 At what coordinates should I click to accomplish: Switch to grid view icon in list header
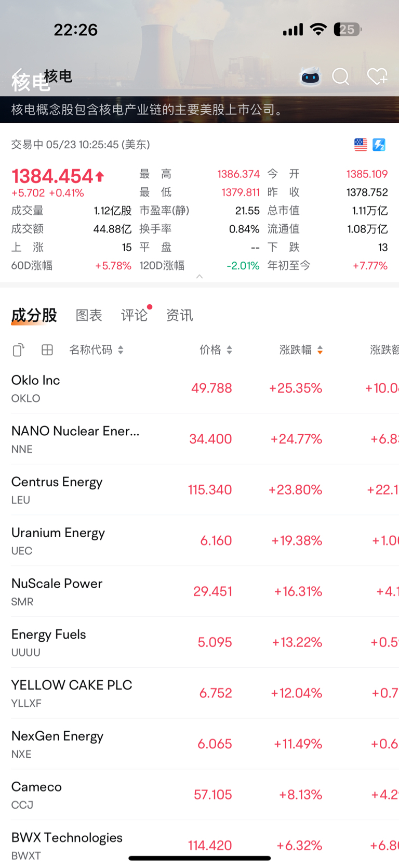click(47, 350)
